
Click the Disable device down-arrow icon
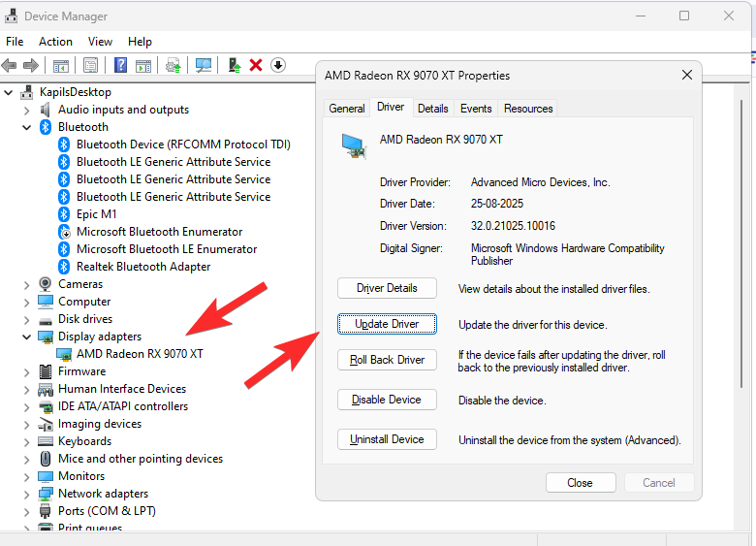point(278,65)
